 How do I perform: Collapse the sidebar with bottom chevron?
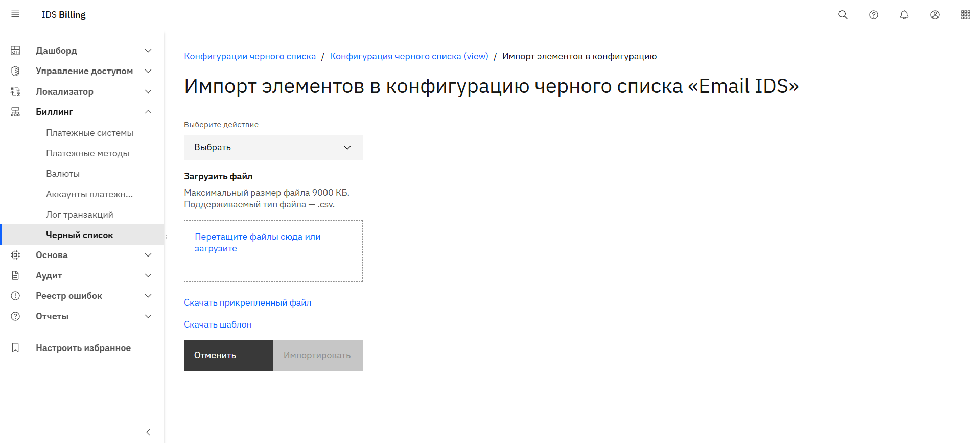pyautogui.click(x=148, y=432)
